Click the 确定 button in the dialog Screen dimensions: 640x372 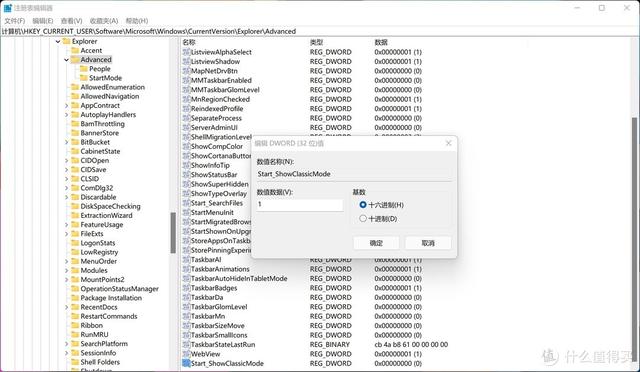click(x=376, y=243)
